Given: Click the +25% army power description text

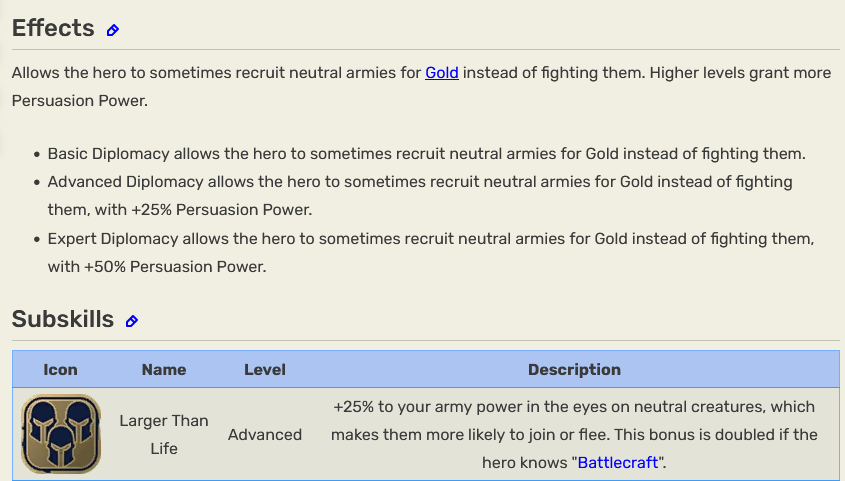Looking at the screenshot, I should (x=574, y=434).
